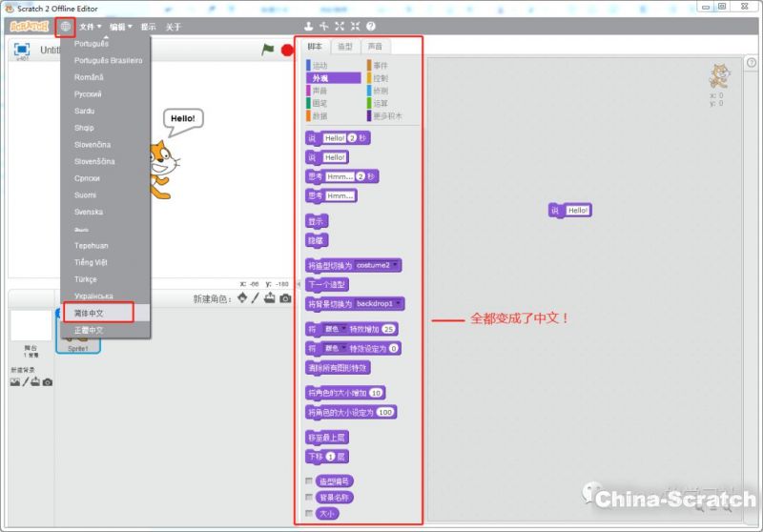Image resolution: width=763 pixels, height=532 pixels.
Task: Click the block help question icon
Action: pyautogui.click(x=371, y=27)
